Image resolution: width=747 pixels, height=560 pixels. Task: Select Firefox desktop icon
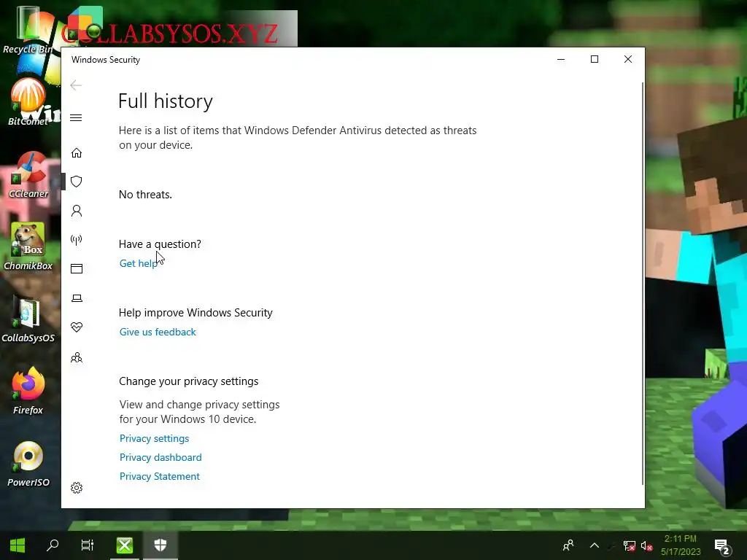click(28, 391)
